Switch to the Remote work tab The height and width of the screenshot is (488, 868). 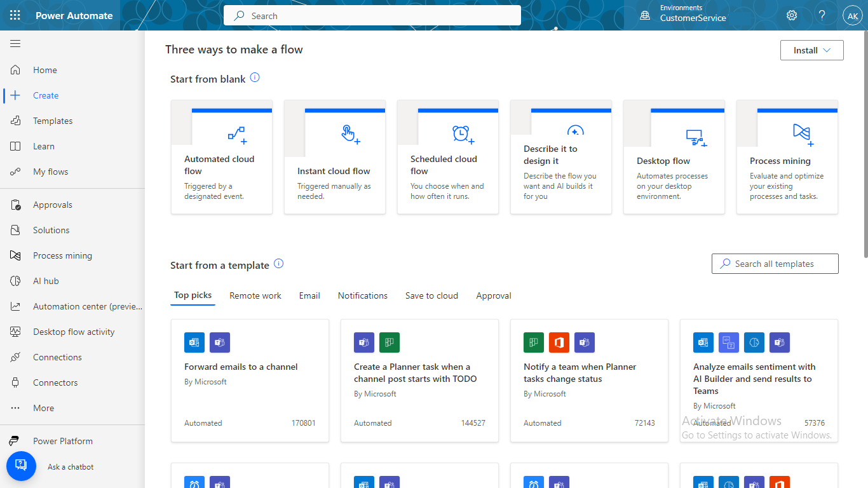[x=255, y=295]
